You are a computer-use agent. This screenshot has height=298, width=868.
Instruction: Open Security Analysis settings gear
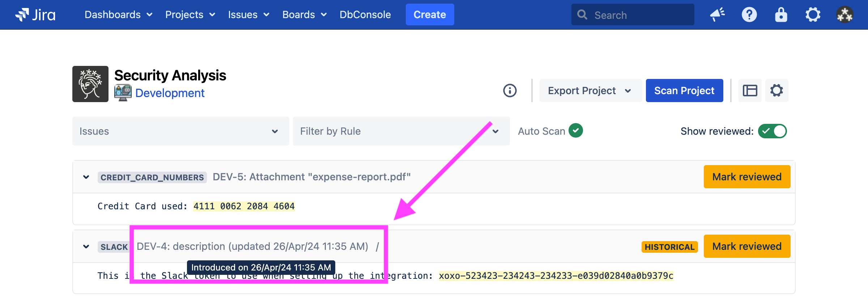[776, 91]
